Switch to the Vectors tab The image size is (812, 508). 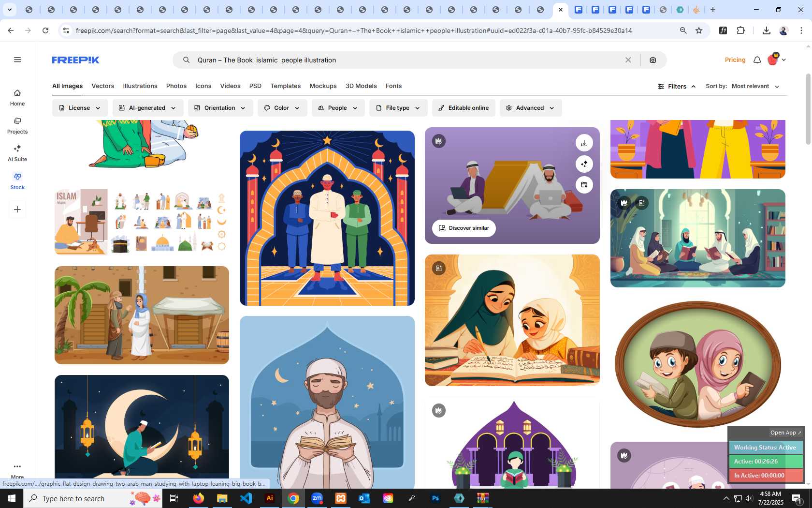[103, 86]
